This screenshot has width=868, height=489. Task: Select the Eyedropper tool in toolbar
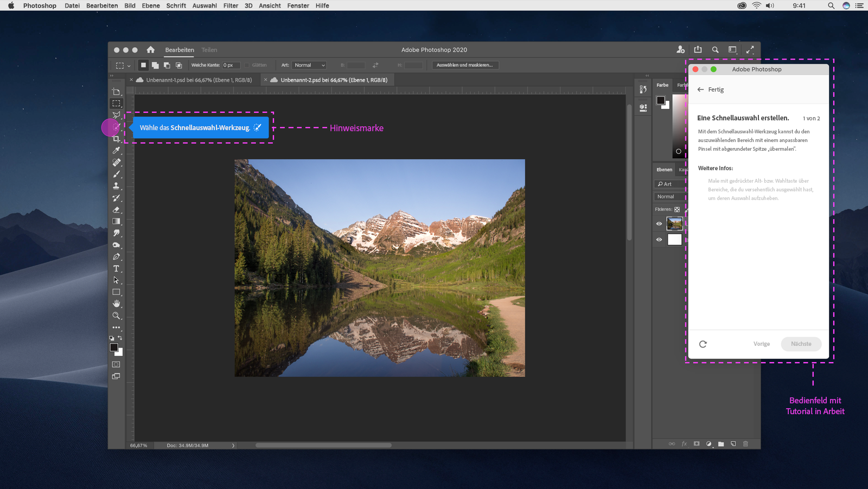coord(116,151)
